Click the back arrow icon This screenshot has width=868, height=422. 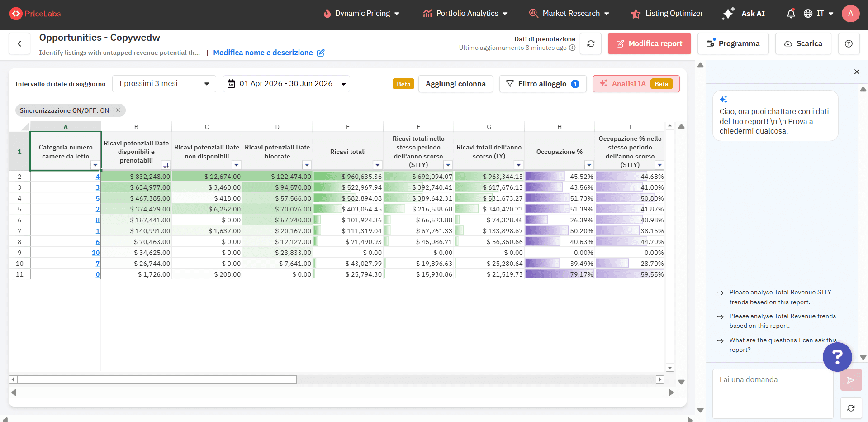pyautogui.click(x=19, y=44)
